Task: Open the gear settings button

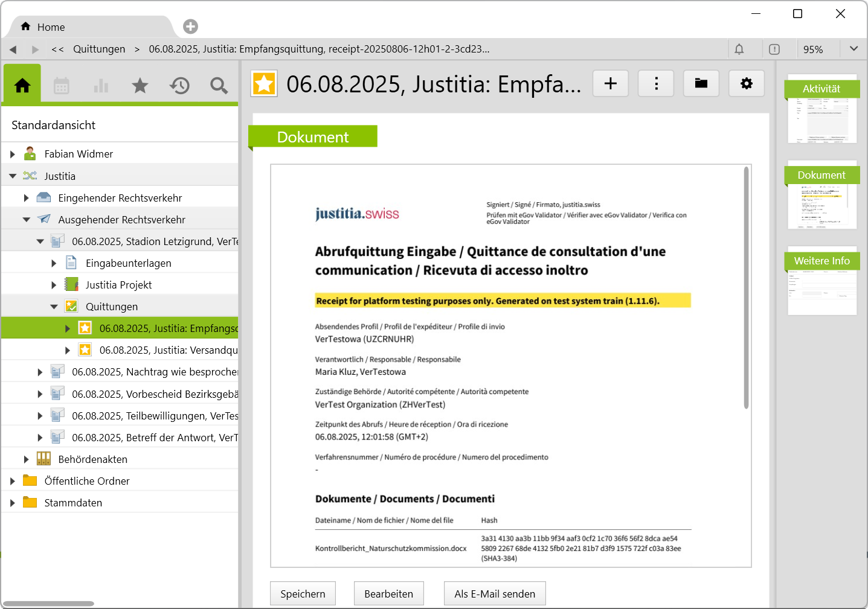Action: [747, 83]
